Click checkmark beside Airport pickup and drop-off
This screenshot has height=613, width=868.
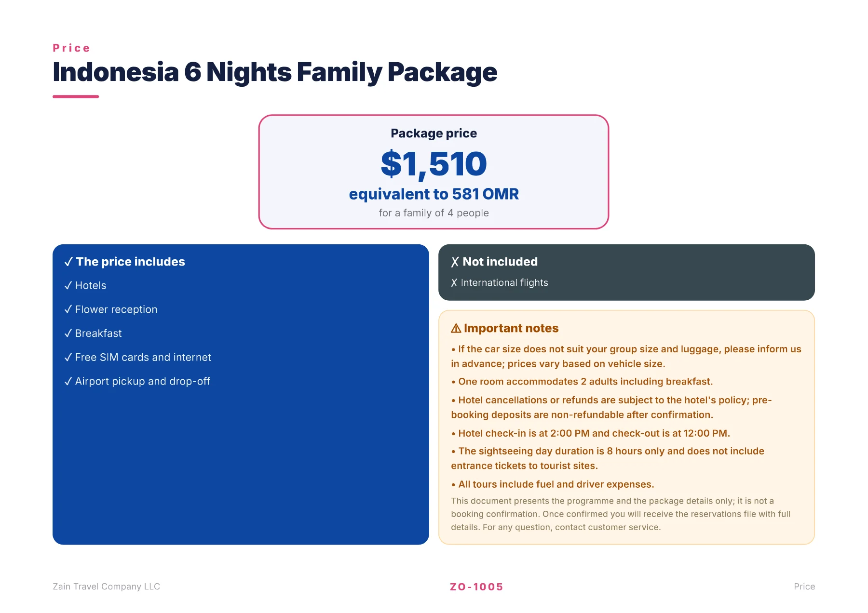pyautogui.click(x=68, y=381)
